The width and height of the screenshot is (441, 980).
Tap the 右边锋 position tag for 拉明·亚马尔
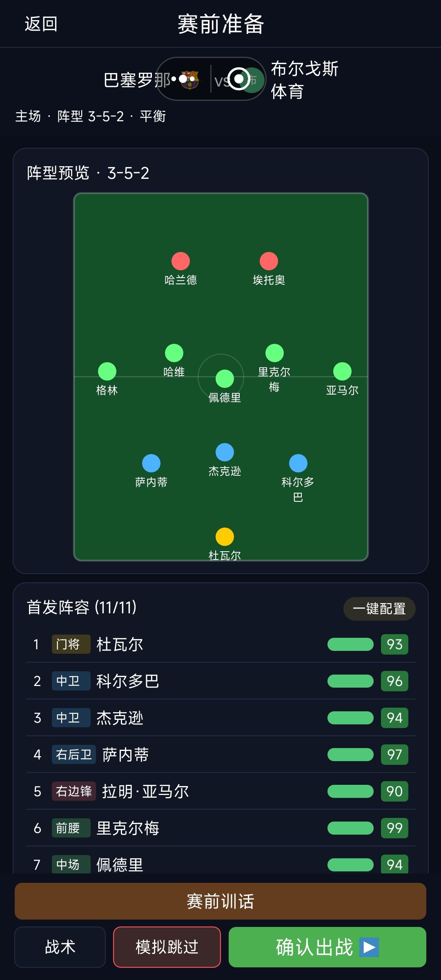[x=74, y=791]
